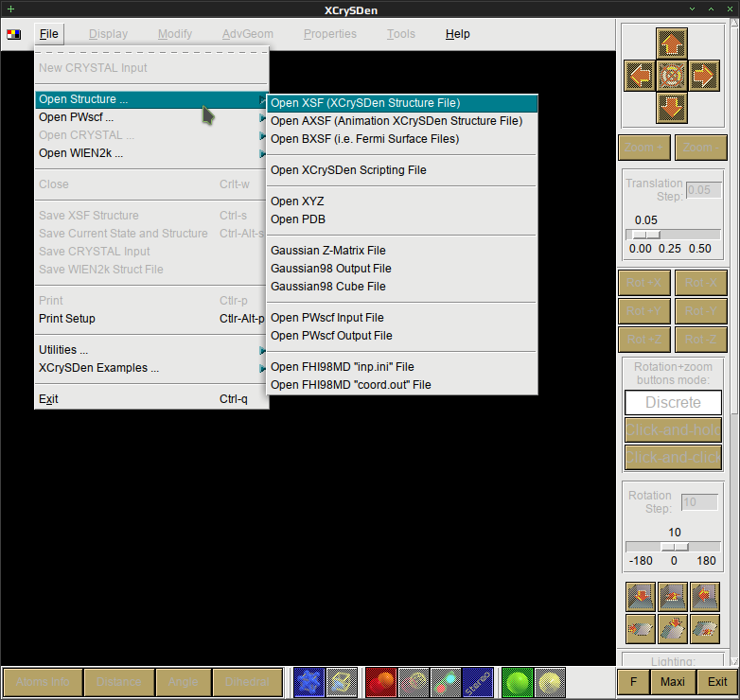Click the blue Stereo icon

pyautogui.click(x=478, y=682)
